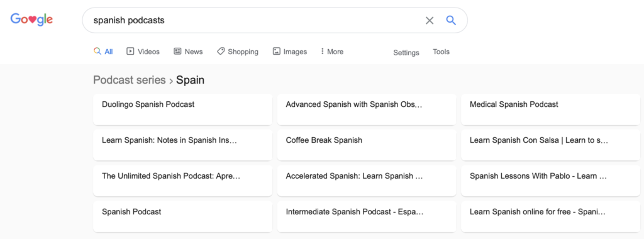Click the blue magnifier search icon
The image size is (644, 239).
click(x=451, y=20)
